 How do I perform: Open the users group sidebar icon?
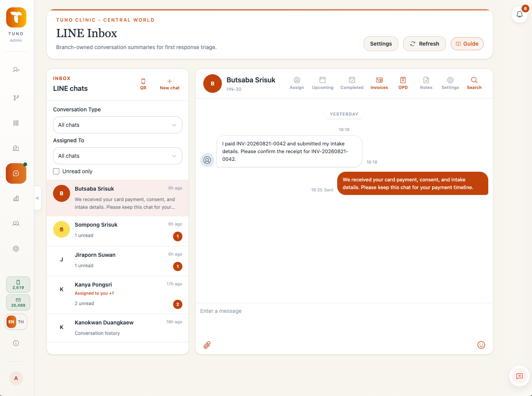click(x=16, y=224)
